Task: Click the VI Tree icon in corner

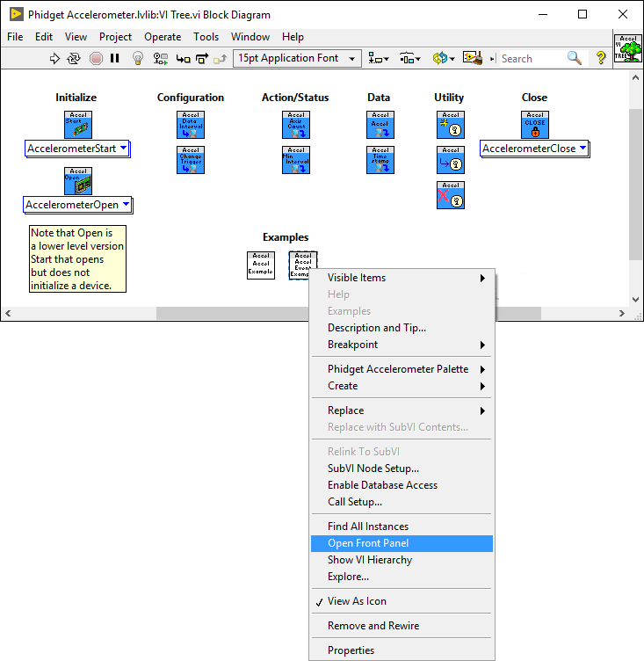Action: [627, 48]
